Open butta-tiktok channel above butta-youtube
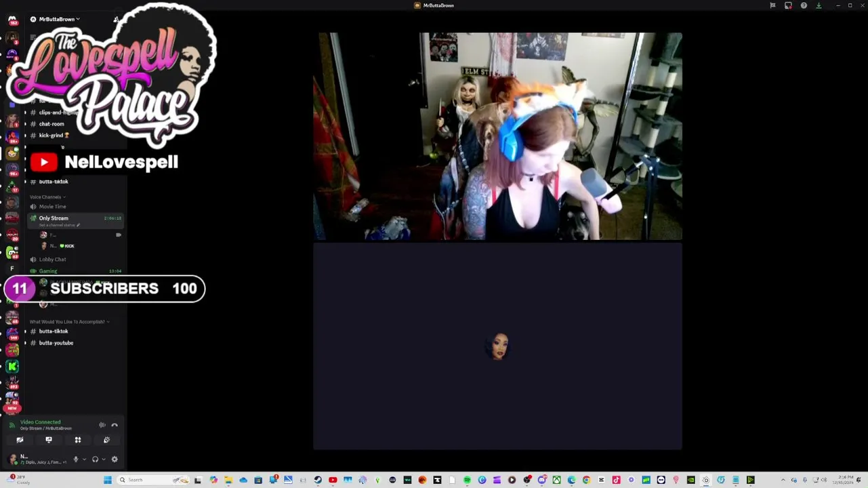This screenshot has width=868, height=488. [x=54, y=331]
